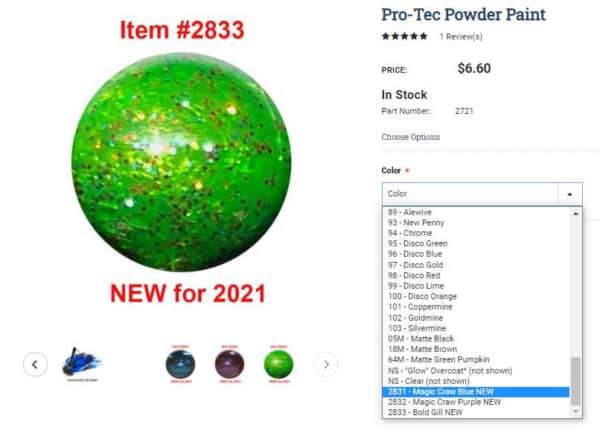
Task: Select the Magic Craw Purple ball thumbnail
Action: pyautogui.click(x=230, y=364)
